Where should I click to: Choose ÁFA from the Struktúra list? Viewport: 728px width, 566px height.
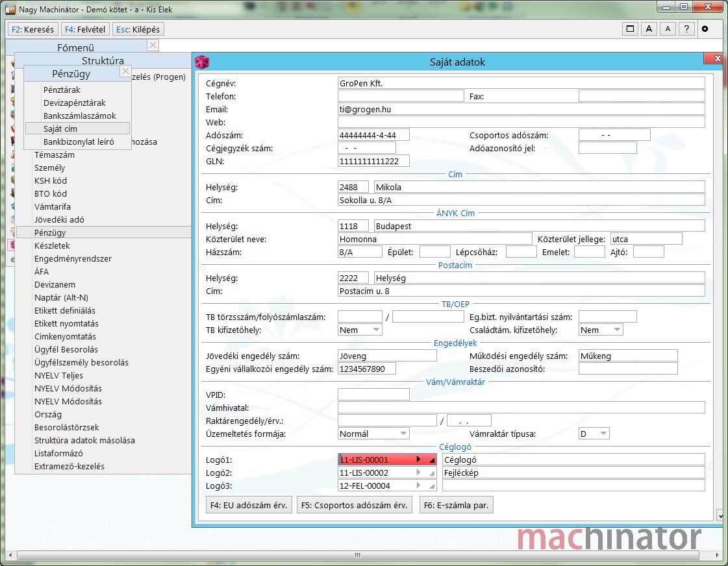[x=42, y=271]
